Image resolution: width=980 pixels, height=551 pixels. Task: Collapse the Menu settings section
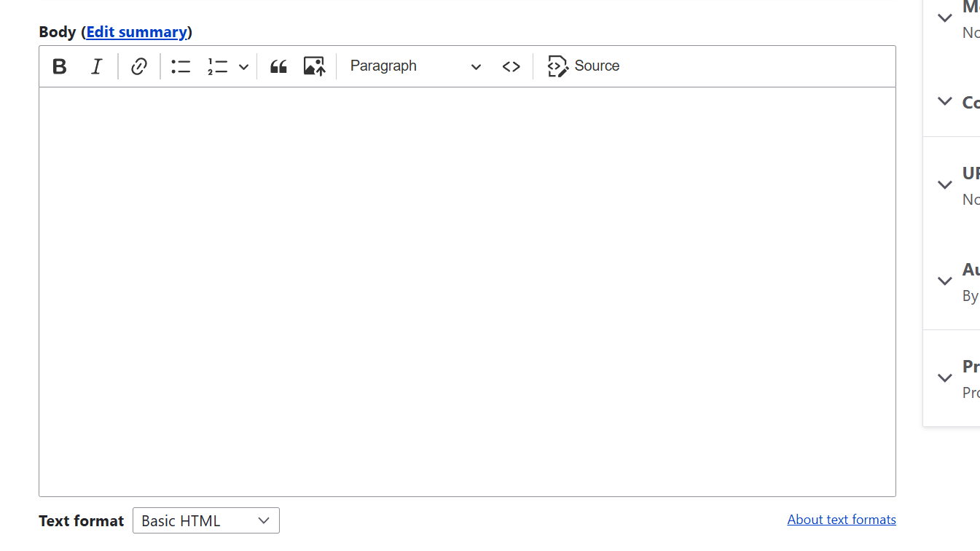[945, 17]
